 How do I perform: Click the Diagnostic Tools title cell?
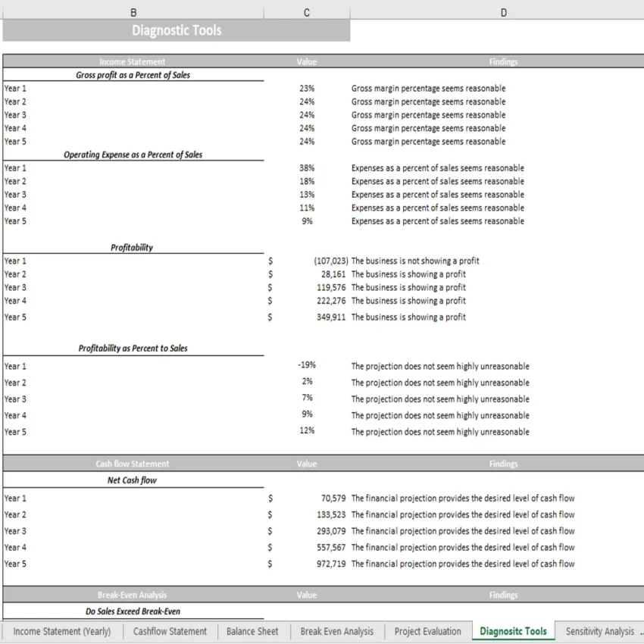tap(176, 30)
